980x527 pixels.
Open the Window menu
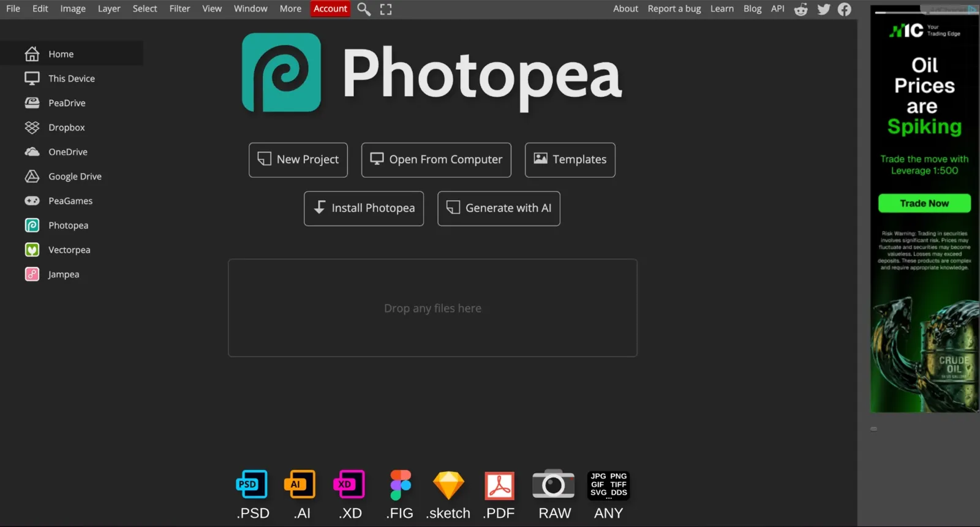click(x=251, y=9)
